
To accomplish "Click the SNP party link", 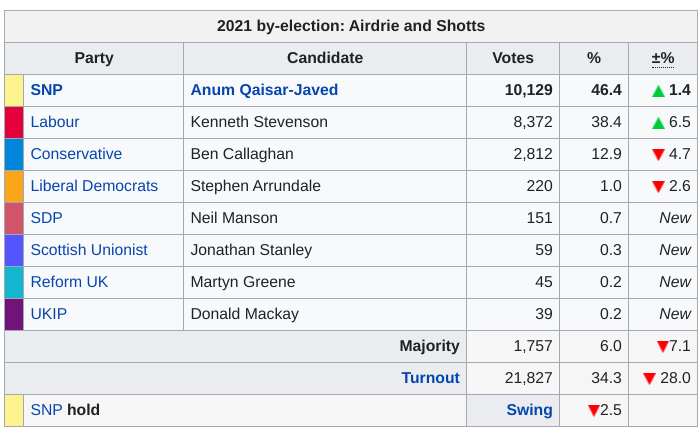I will [x=47, y=90].
